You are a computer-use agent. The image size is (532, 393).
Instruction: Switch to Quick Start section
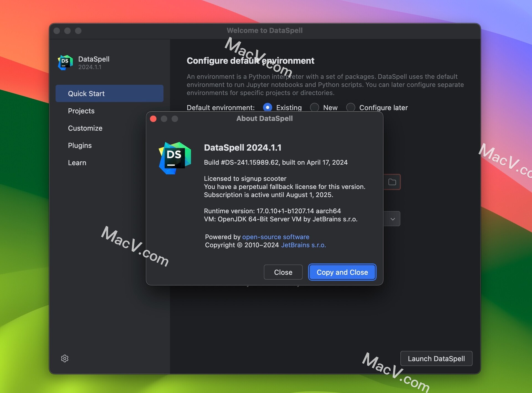[x=86, y=93]
